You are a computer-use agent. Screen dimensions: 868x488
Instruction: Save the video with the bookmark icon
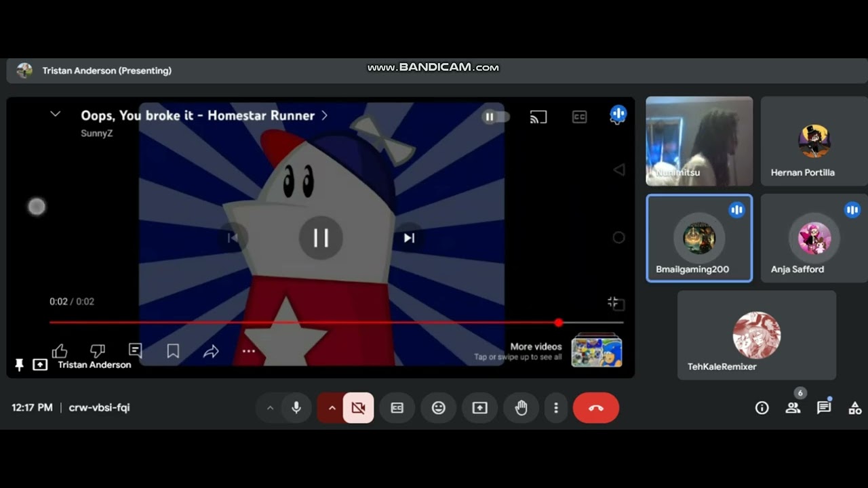point(173,351)
